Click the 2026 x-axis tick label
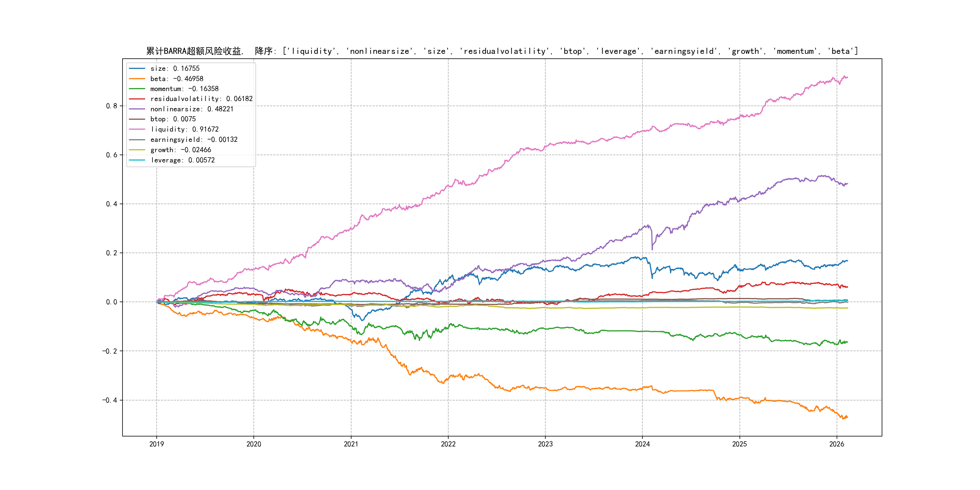Viewport: 980px width, 490px height. [837, 444]
